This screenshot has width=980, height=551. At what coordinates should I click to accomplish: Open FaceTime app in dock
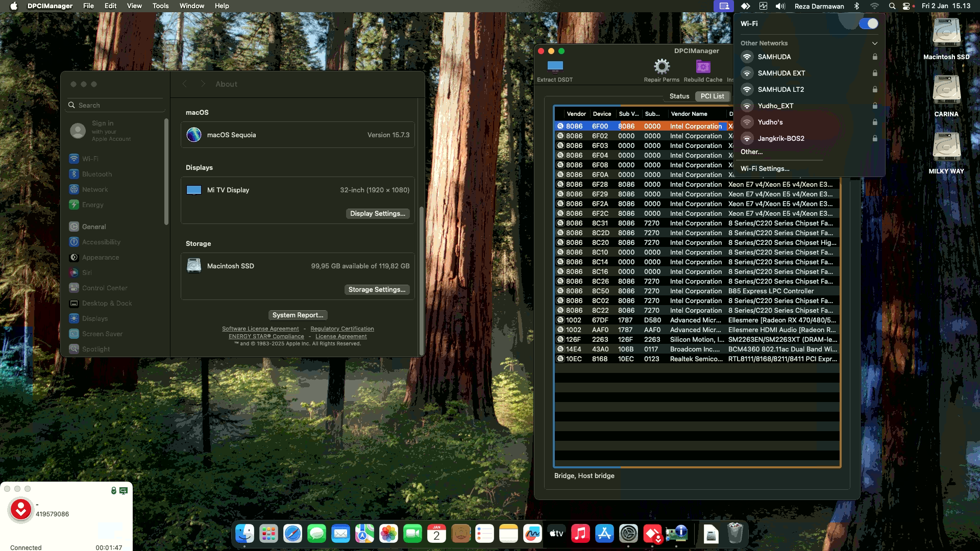[412, 534]
